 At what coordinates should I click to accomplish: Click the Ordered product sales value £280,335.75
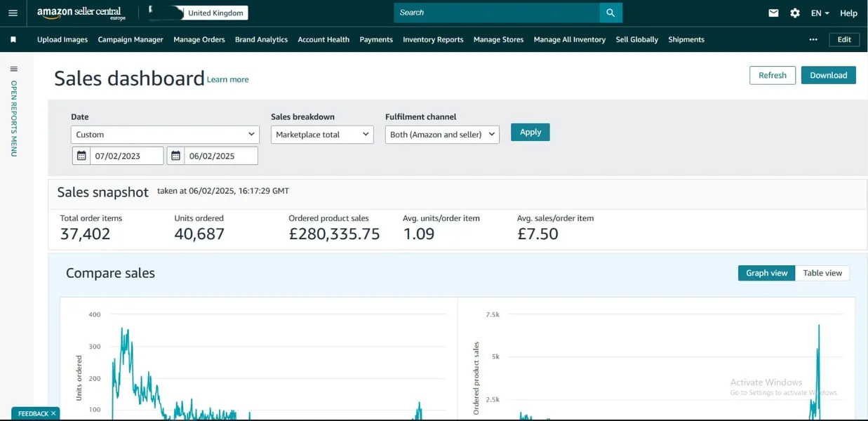tap(334, 234)
